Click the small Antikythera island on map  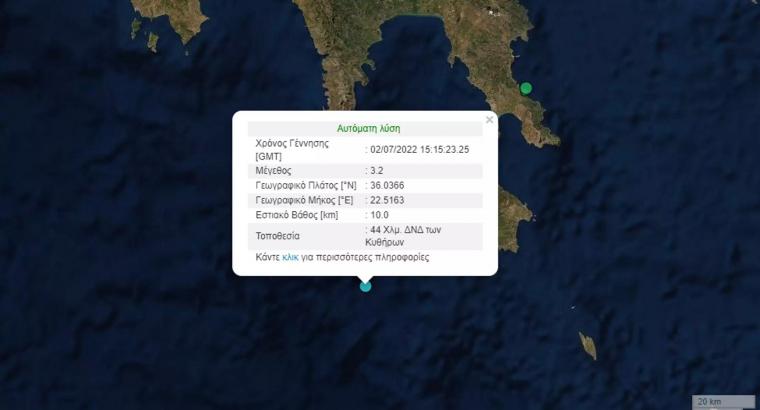tap(587, 346)
